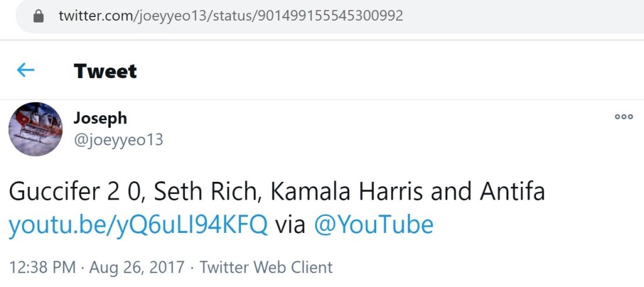Click the display name Joseph
Image resolution: width=644 pixels, height=287 pixels.
[x=100, y=118]
